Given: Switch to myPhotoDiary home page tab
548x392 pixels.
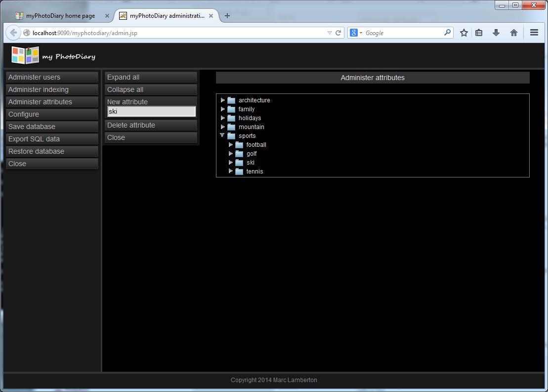Looking at the screenshot, I should pos(60,16).
